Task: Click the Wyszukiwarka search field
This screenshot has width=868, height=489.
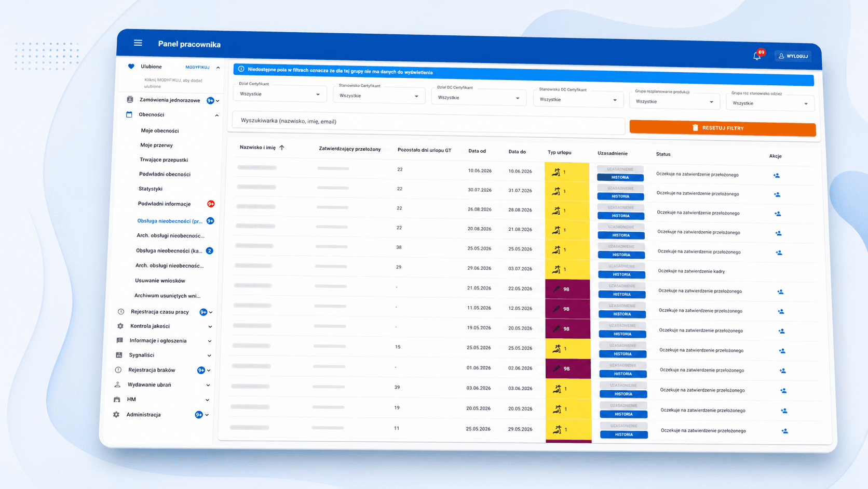Action: coord(429,122)
